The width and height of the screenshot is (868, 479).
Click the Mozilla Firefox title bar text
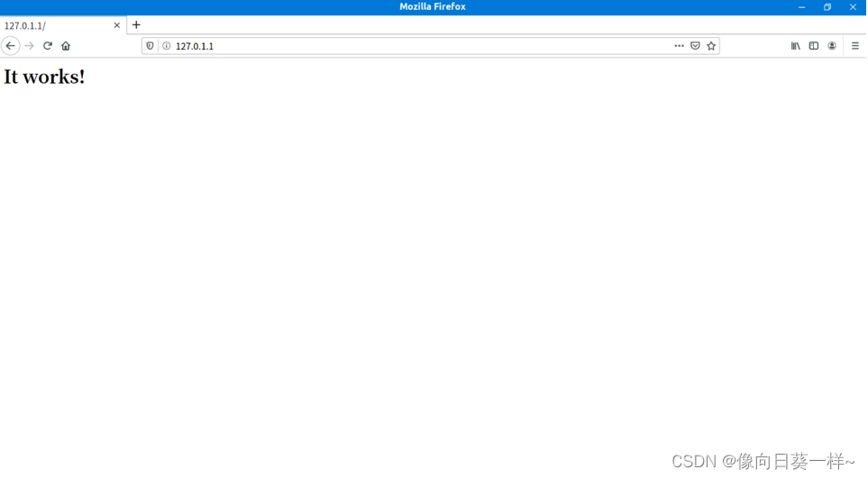(433, 6)
